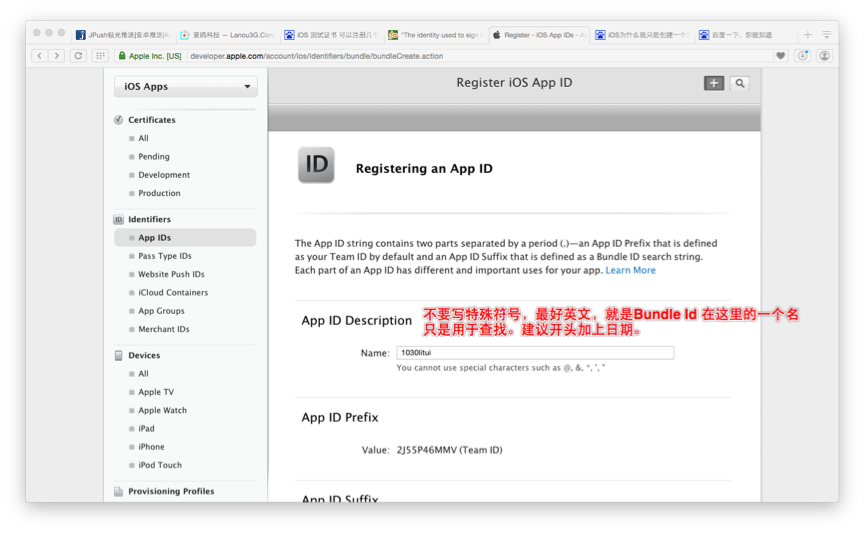Click the large ID badge icon
This screenshot has height=533, width=865.
coord(316,164)
